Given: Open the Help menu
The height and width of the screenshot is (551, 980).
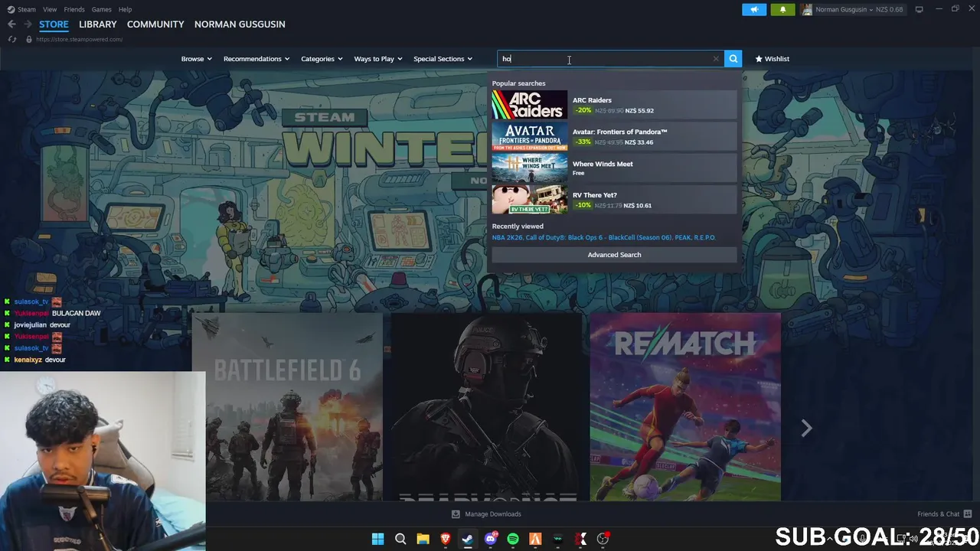Looking at the screenshot, I should [x=125, y=9].
